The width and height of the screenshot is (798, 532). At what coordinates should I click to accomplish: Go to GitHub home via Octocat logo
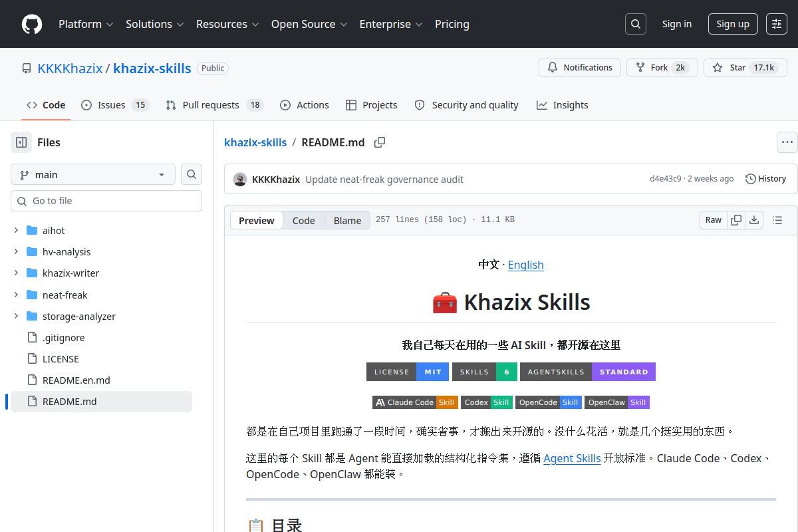(x=32, y=24)
